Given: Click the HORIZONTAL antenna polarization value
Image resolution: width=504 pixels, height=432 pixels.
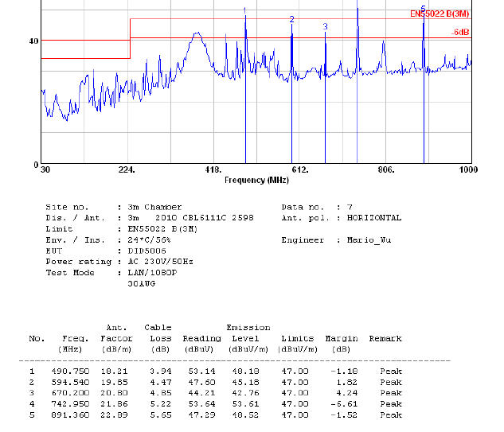Looking at the screenshot, I should (x=369, y=218).
